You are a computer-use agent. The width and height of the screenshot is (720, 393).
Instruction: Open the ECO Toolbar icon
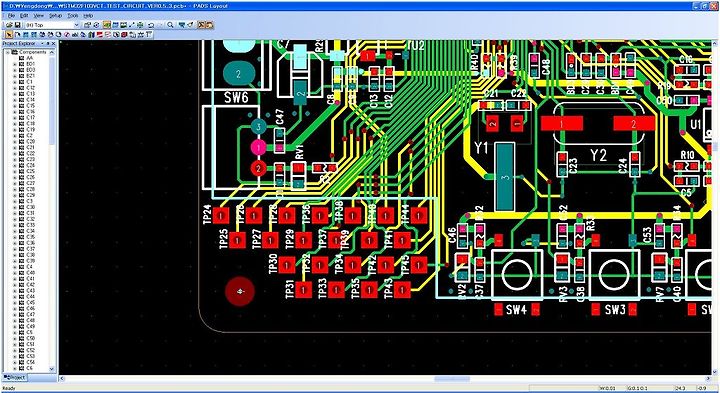click(x=131, y=25)
